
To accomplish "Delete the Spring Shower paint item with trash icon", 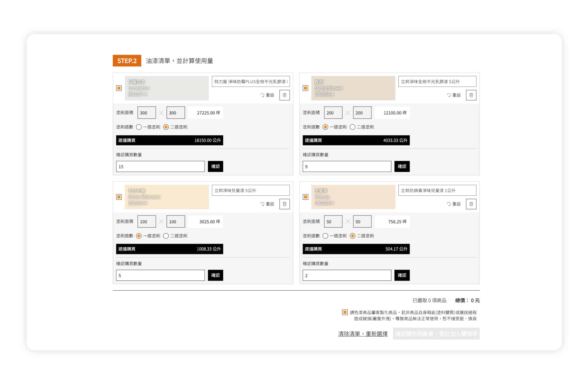I will coord(471,95).
